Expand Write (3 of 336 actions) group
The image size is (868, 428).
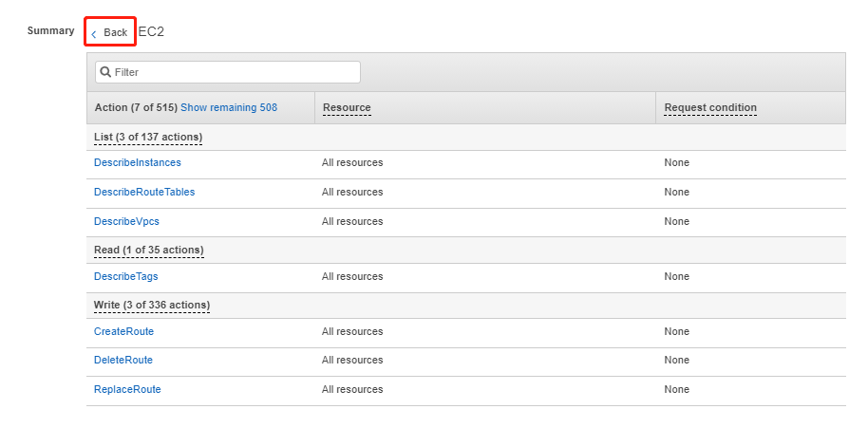click(x=152, y=306)
